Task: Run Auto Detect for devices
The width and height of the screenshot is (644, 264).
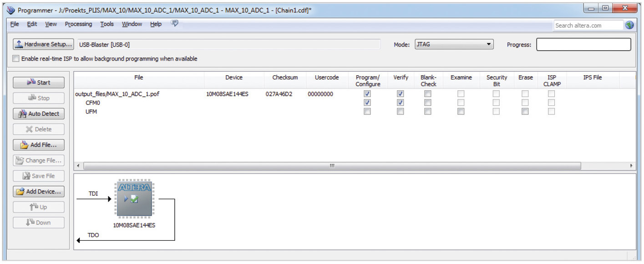Action: click(39, 114)
